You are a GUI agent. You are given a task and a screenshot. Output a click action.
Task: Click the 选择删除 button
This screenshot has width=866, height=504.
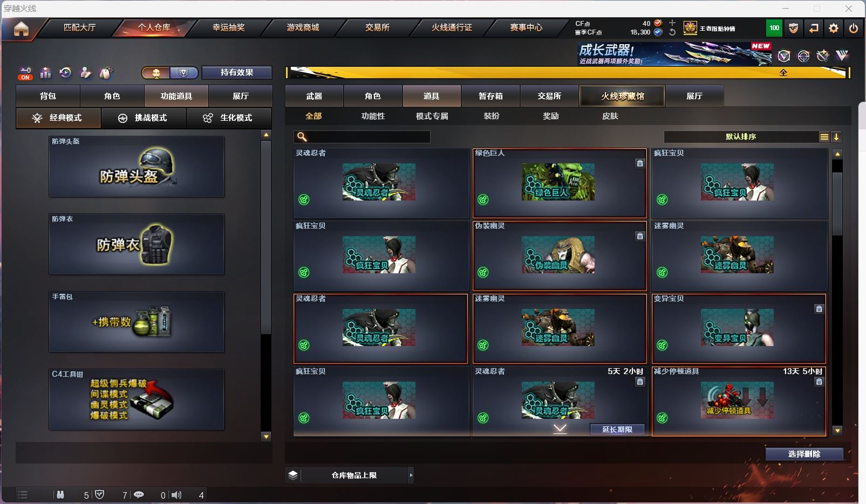[x=804, y=454]
